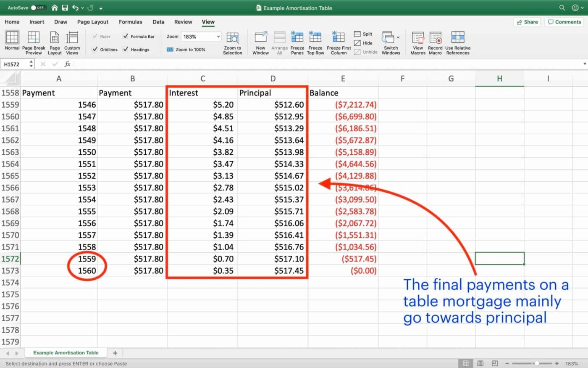Open the Review tab

click(183, 22)
